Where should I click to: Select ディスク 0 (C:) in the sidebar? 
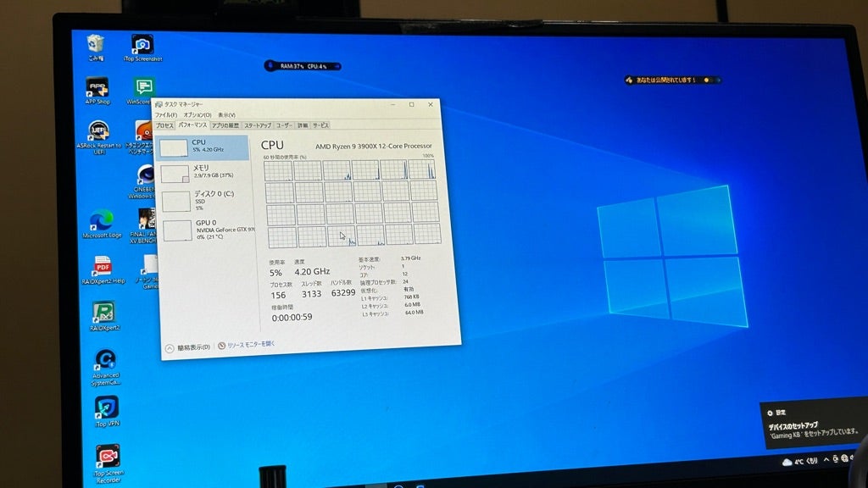pos(209,194)
